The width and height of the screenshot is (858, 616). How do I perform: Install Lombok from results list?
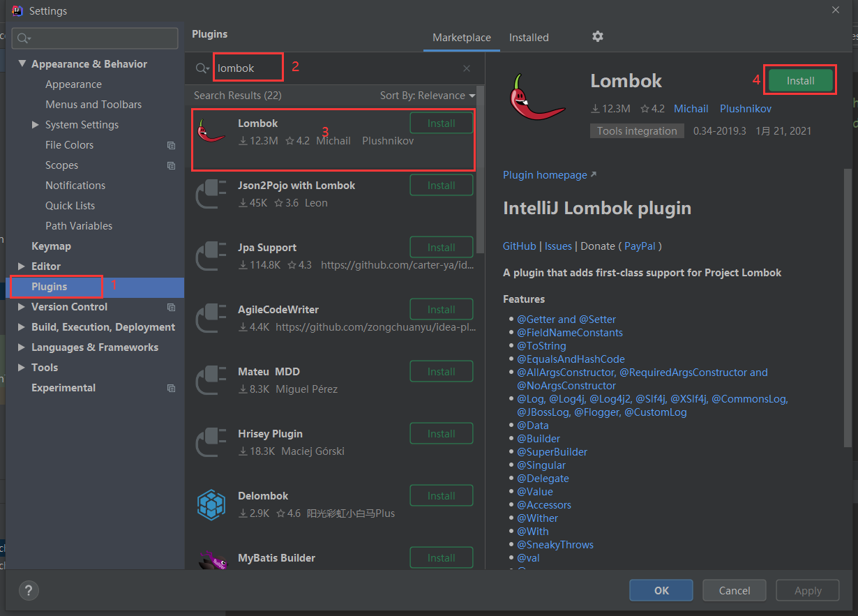coord(442,123)
